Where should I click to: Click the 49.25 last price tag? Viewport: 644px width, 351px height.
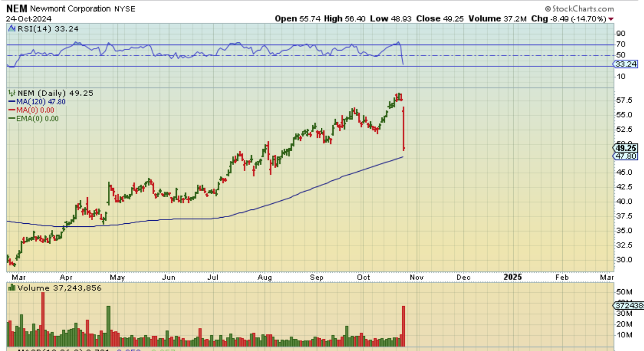[x=625, y=148]
